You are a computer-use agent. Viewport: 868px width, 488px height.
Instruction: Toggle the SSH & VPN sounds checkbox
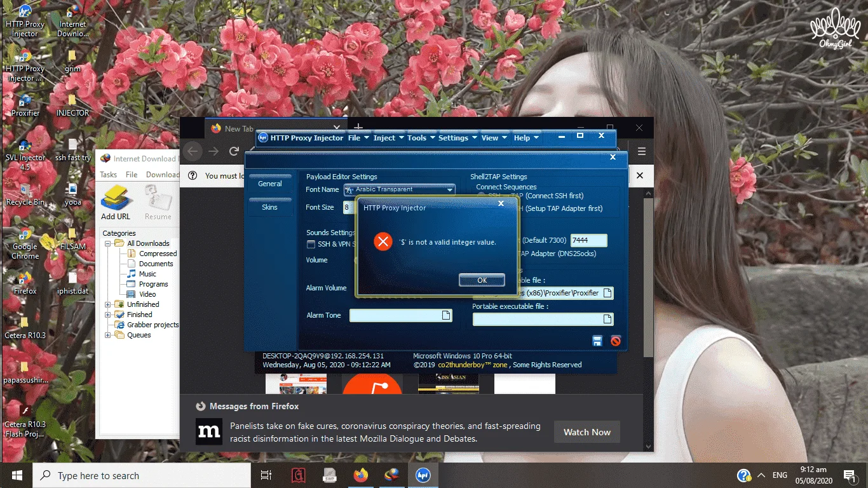311,244
